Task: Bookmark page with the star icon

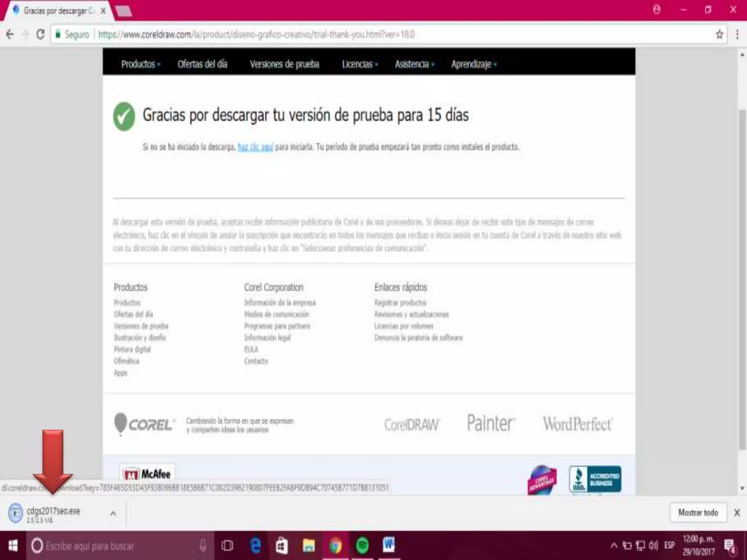Action: click(719, 35)
